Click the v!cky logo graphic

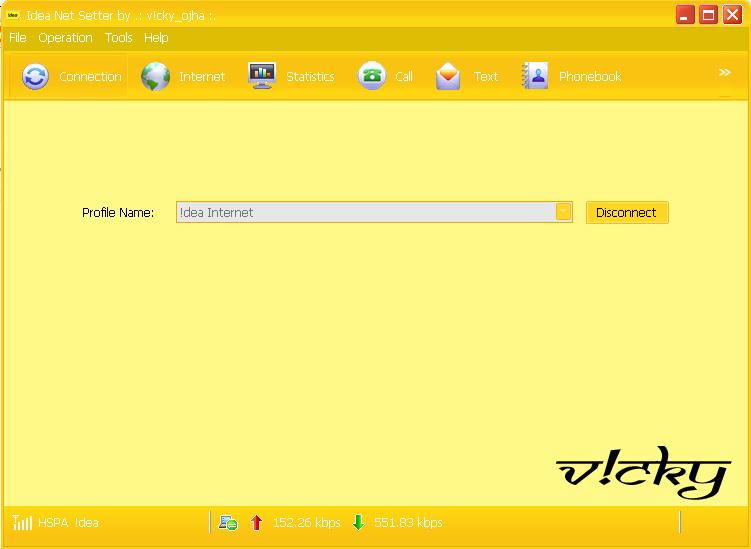pos(643,472)
